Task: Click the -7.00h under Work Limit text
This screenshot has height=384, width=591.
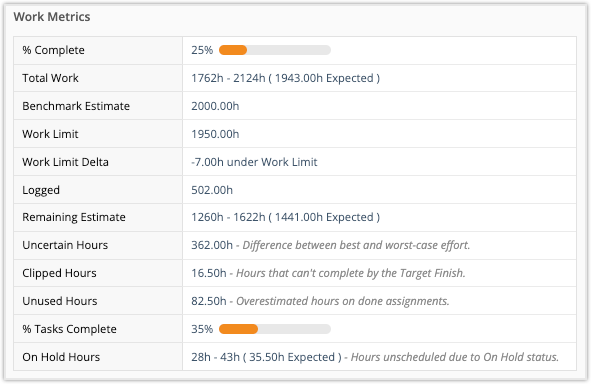Action: click(254, 162)
